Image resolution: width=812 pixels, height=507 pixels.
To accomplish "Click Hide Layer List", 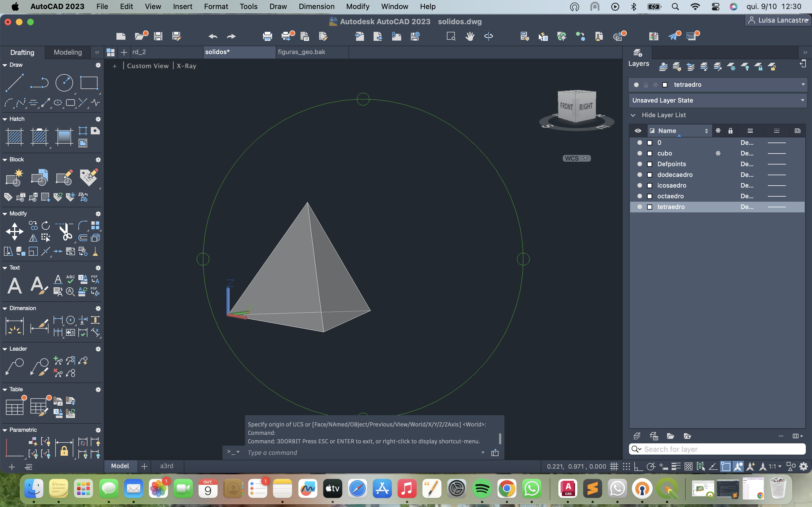I will (x=663, y=115).
